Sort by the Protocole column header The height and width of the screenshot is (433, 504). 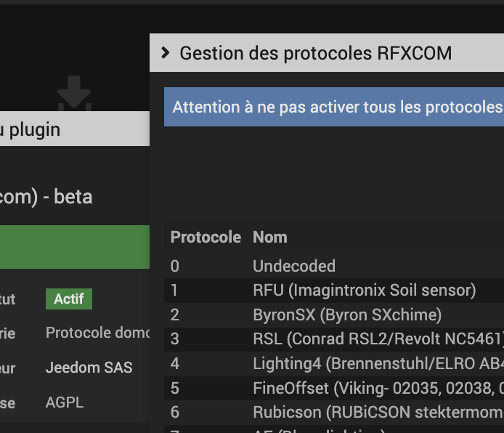coord(206,238)
